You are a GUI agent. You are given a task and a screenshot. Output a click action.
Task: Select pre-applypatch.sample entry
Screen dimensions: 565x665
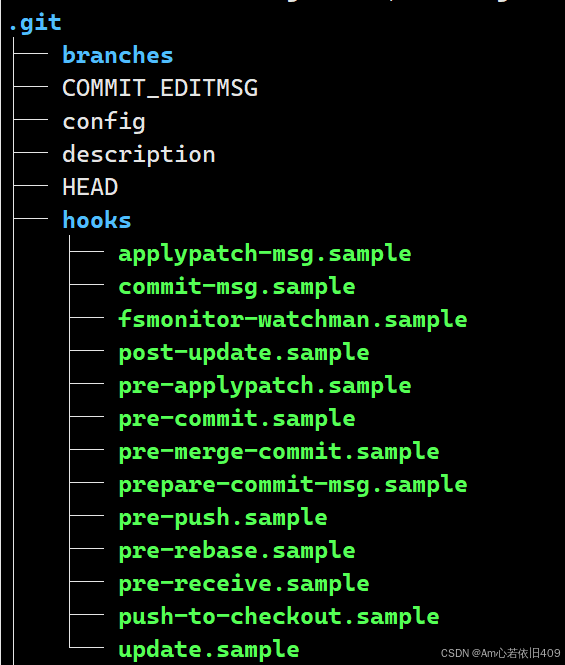coord(265,386)
